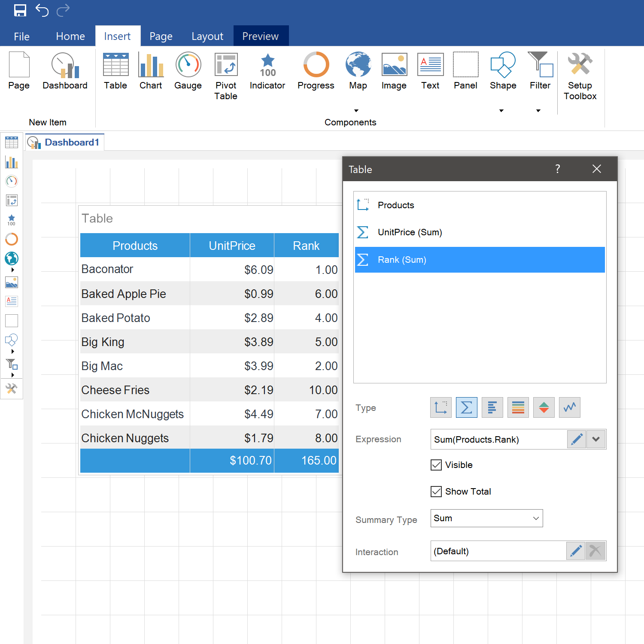Insert a new Dashboard from ribbon
This screenshot has width=644, height=644.
[x=65, y=71]
